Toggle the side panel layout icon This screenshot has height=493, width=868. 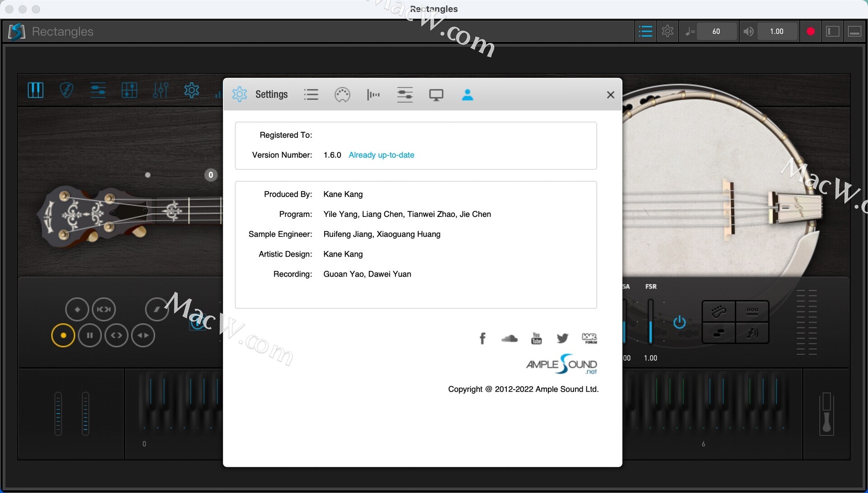(833, 31)
